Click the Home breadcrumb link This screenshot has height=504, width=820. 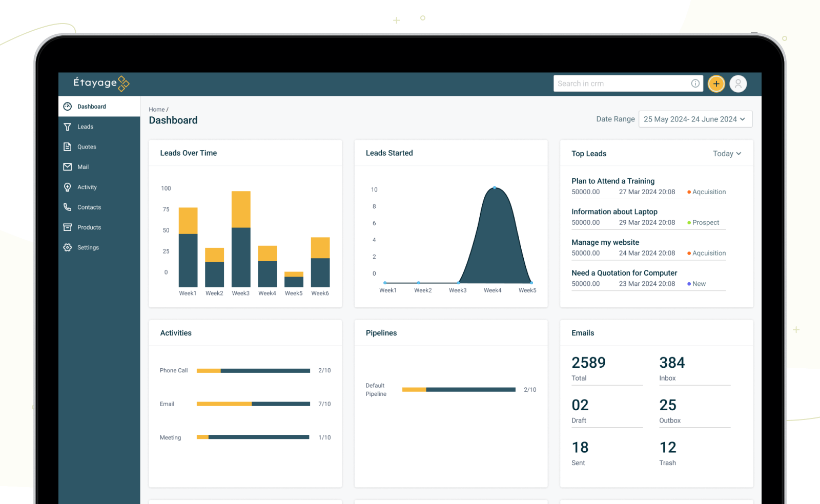(156, 109)
